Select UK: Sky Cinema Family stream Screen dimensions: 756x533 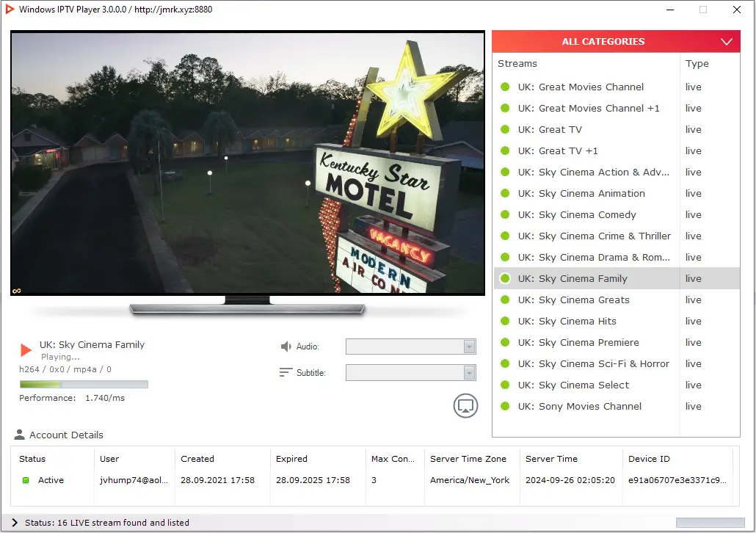(617, 278)
